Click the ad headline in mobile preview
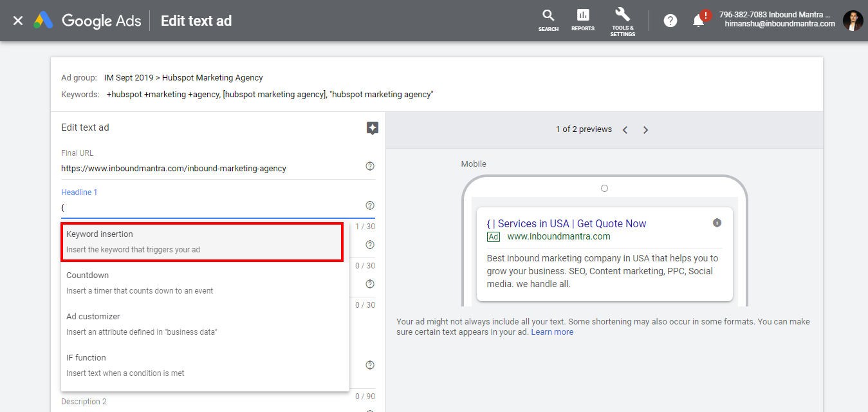This screenshot has height=412, width=868. [566, 223]
